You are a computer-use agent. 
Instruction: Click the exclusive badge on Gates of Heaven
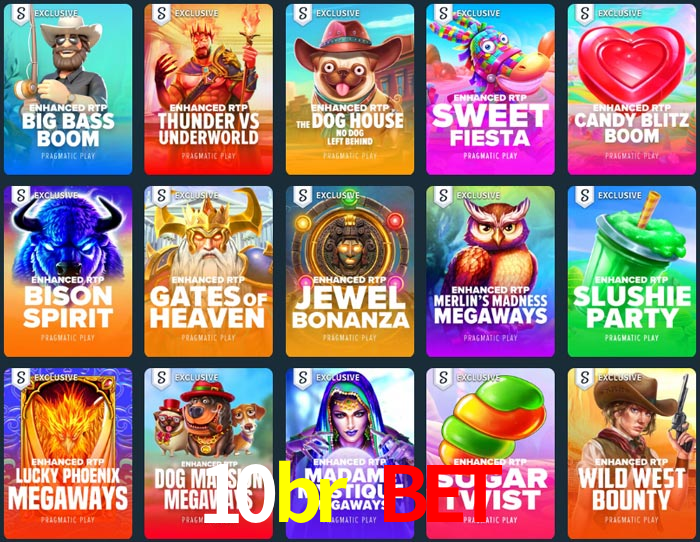pyautogui.click(x=161, y=196)
